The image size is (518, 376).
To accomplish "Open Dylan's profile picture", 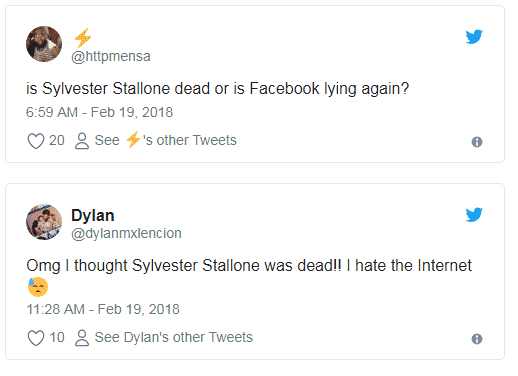I will [x=44, y=222].
